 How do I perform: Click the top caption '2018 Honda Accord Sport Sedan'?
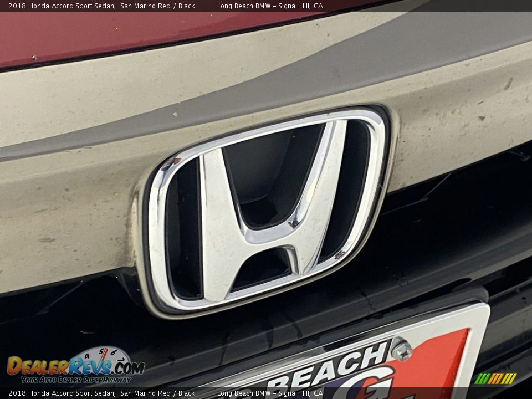click(62, 6)
